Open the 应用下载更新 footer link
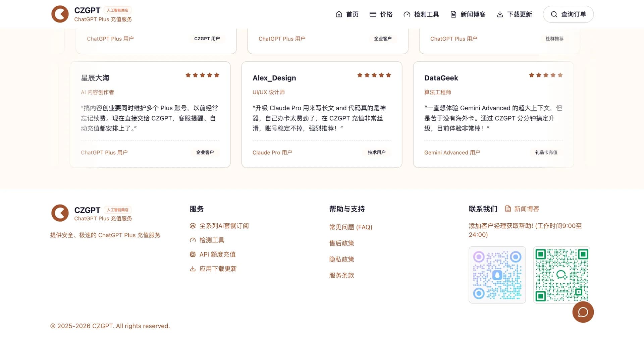644x337 pixels. click(x=213, y=269)
